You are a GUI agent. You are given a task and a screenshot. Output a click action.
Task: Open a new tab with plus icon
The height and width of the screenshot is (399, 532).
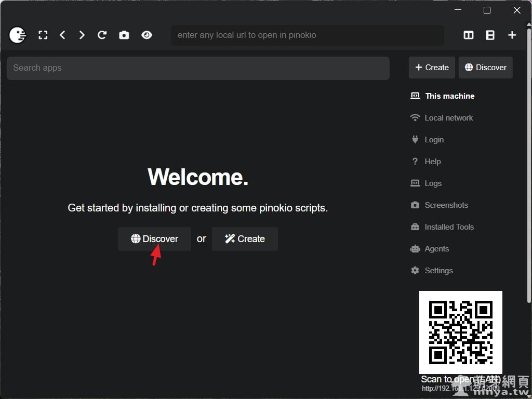click(512, 35)
